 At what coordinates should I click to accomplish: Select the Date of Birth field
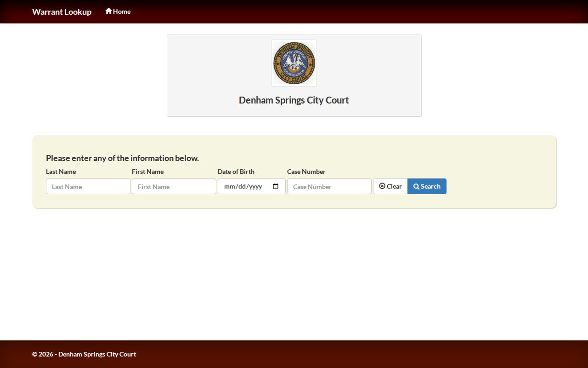coord(252,186)
